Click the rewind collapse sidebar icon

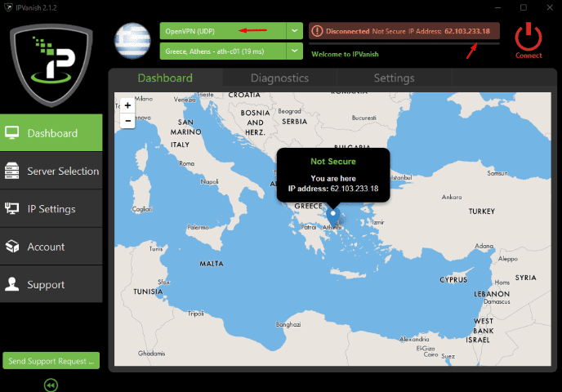[x=51, y=385]
